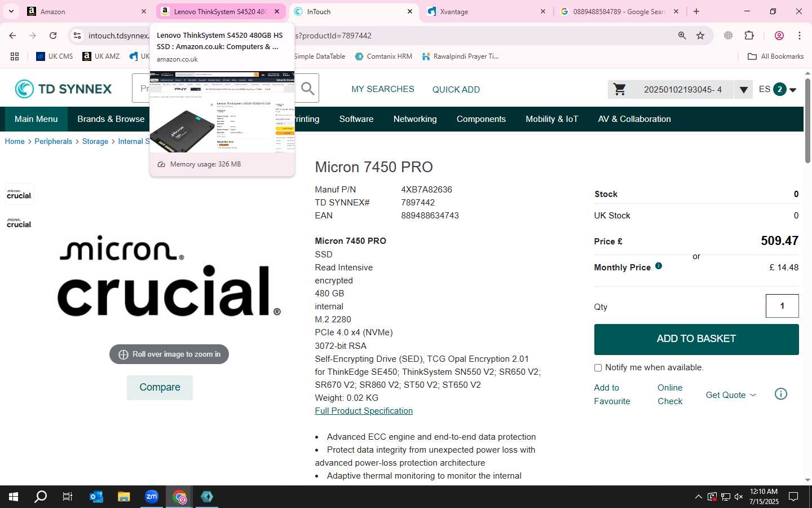Click Add to Favourite link

click(612, 395)
